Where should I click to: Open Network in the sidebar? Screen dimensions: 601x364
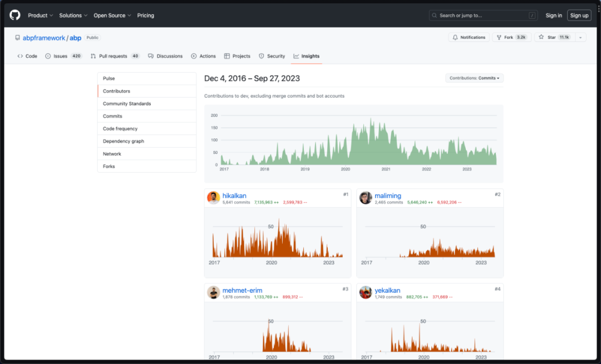click(x=147, y=154)
